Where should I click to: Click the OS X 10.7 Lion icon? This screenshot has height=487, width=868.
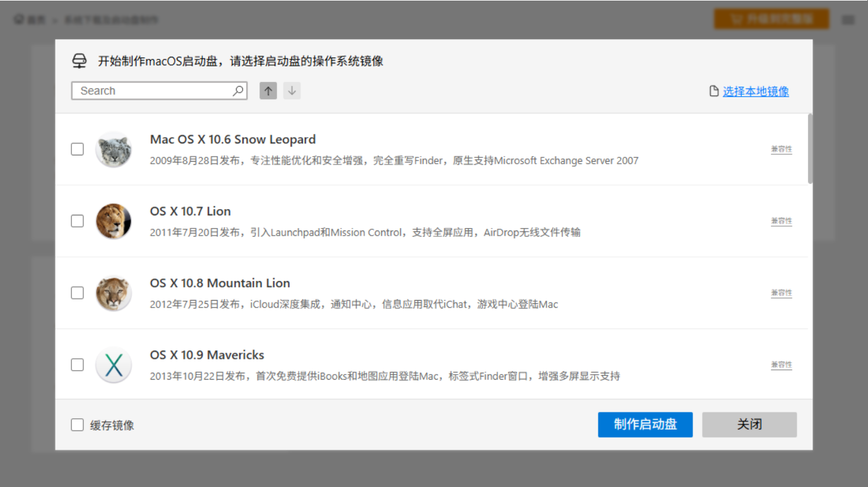[114, 221]
